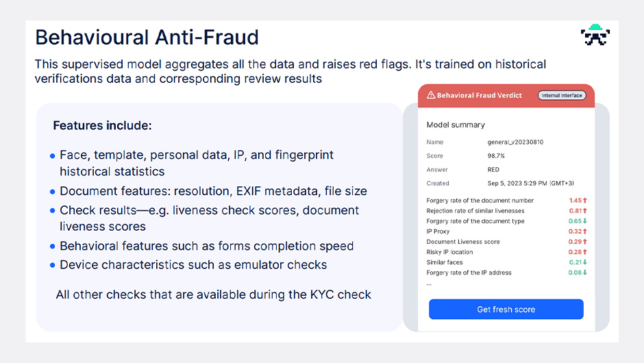644x363 pixels.
Task: Click the red up arrow next to IP Proxy score
Action: point(585,231)
